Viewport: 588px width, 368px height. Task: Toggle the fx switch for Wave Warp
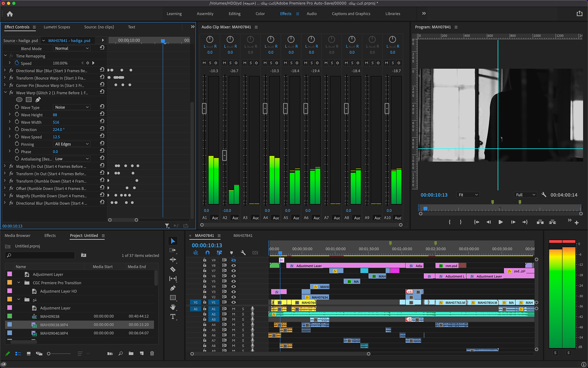[x=11, y=93]
